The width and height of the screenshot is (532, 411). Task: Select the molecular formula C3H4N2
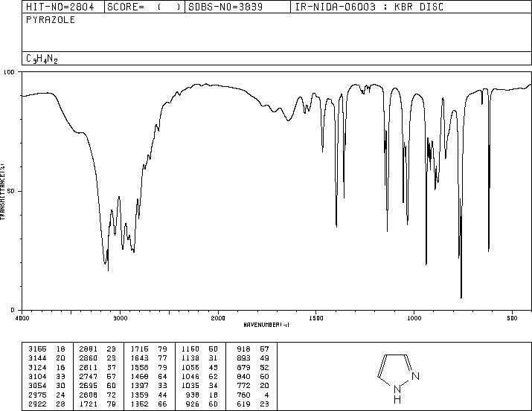[42, 59]
